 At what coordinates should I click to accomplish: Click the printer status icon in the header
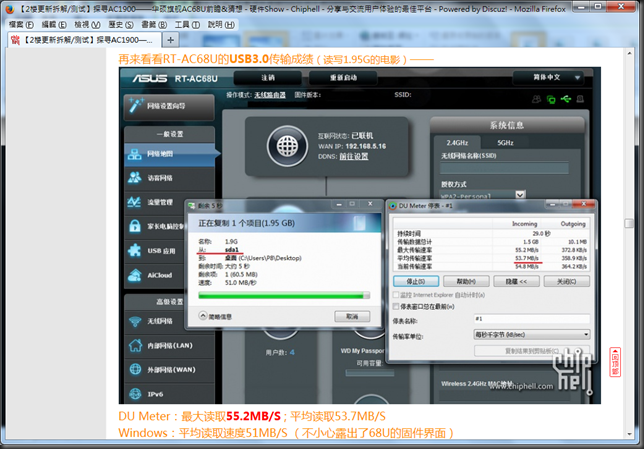[580, 99]
